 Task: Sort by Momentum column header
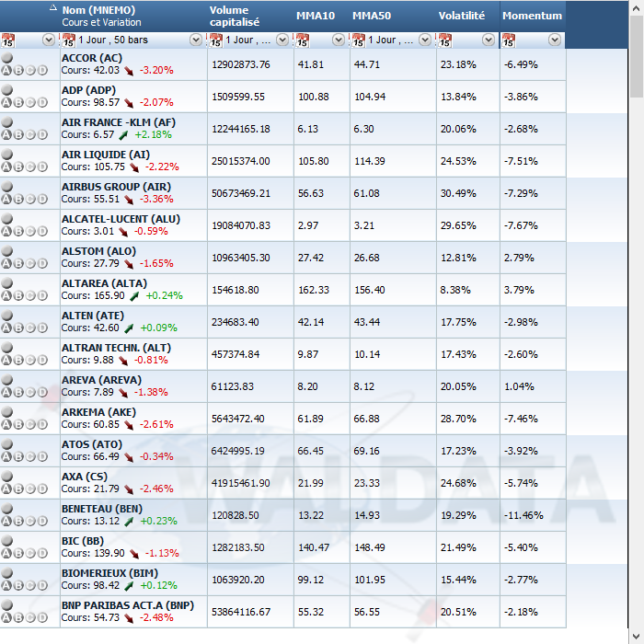[x=532, y=16]
